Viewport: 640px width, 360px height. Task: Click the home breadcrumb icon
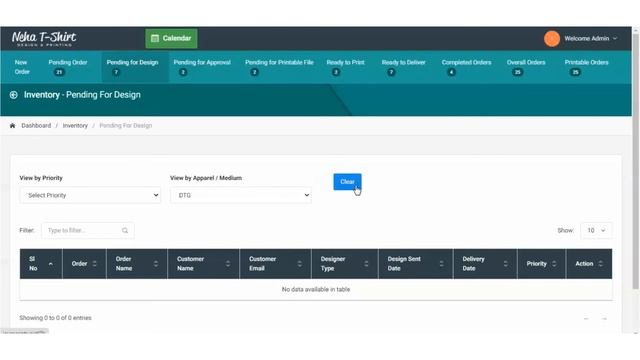click(x=12, y=126)
